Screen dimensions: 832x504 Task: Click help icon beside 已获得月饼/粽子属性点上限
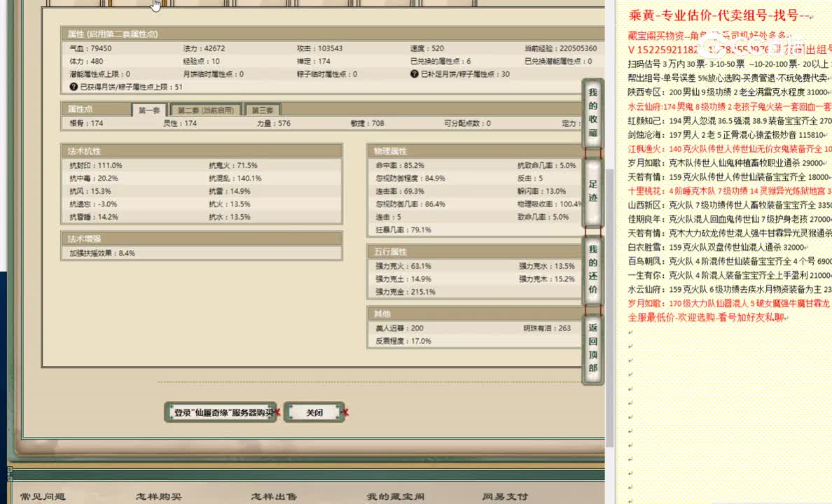tap(74, 87)
